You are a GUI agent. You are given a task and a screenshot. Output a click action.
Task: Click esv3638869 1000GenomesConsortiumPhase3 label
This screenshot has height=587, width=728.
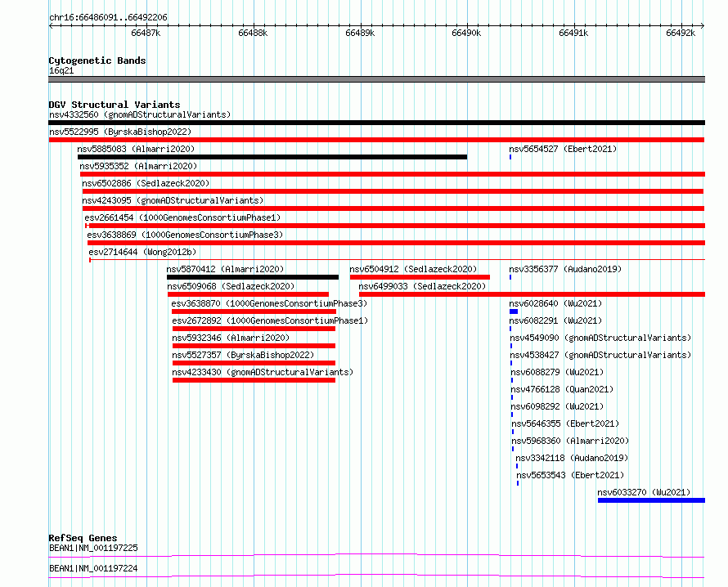coord(185,235)
